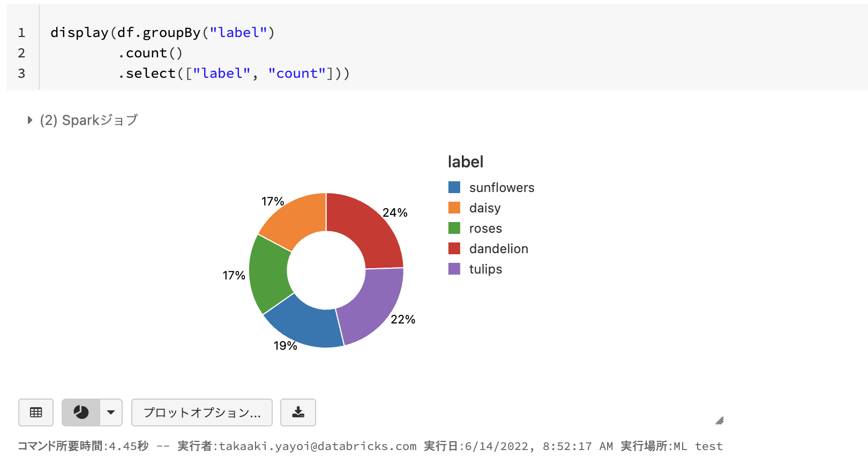This screenshot has width=868, height=457.
Task: Click the dandelion red legend swatch
Action: tap(454, 248)
